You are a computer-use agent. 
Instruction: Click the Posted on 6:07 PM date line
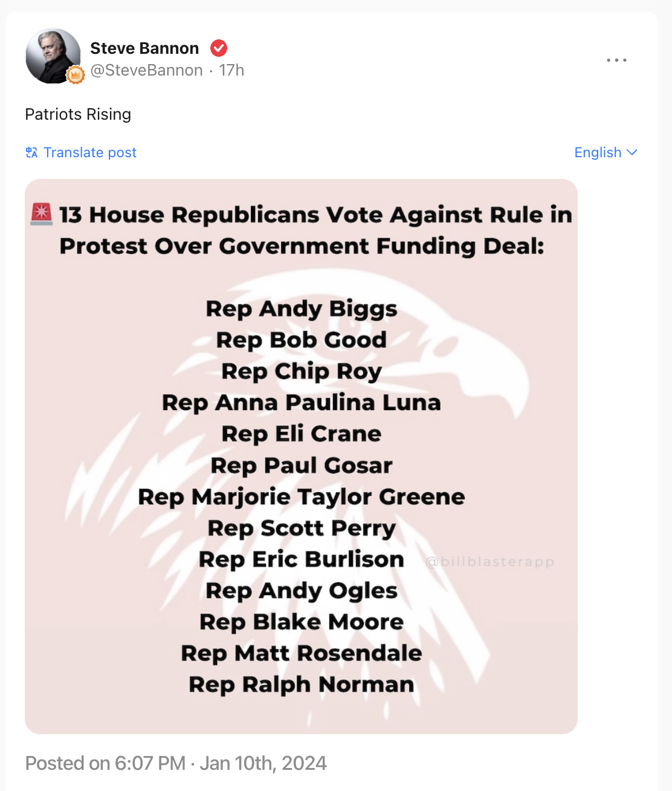point(176,763)
